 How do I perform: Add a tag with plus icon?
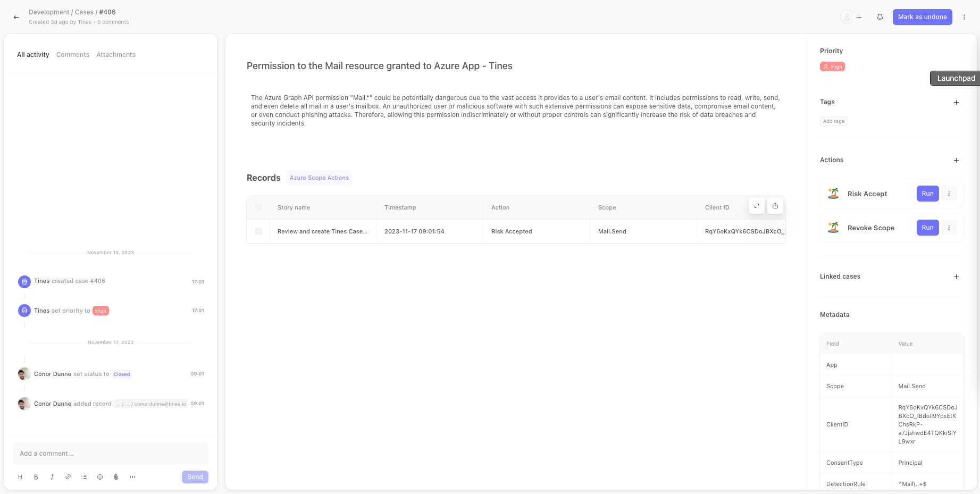pos(956,102)
